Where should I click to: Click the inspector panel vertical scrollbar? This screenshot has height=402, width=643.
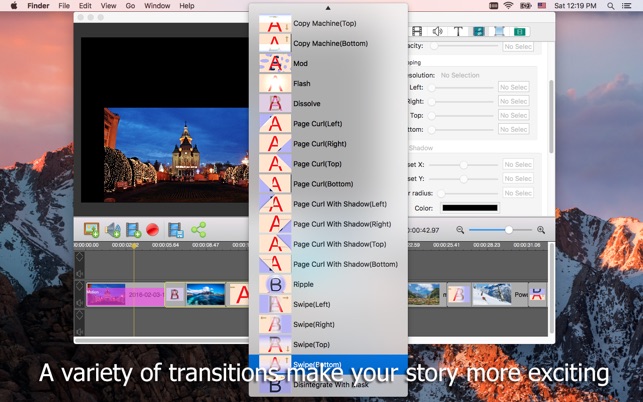click(x=551, y=116)
